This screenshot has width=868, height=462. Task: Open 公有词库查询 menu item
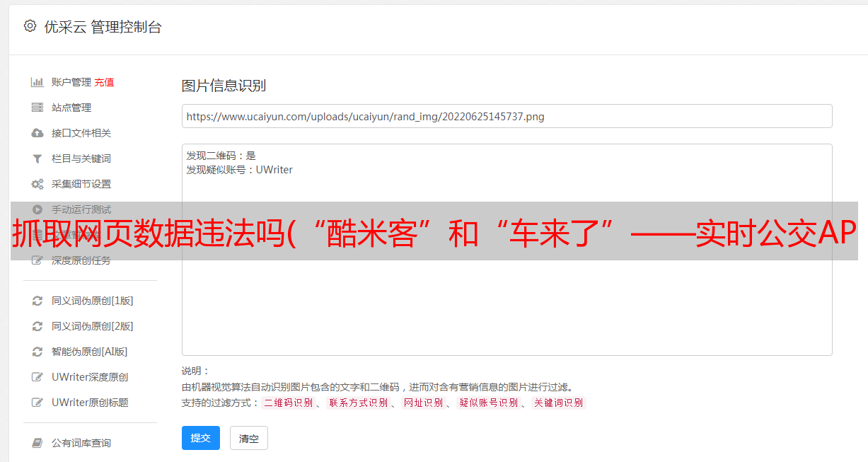click(x=81, y=443)
